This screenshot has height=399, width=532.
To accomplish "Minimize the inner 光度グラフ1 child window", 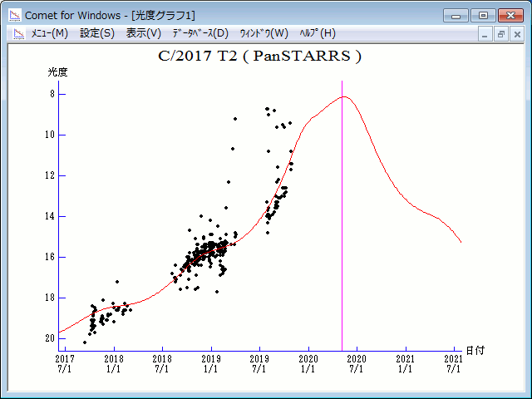I will click(486, 34).
